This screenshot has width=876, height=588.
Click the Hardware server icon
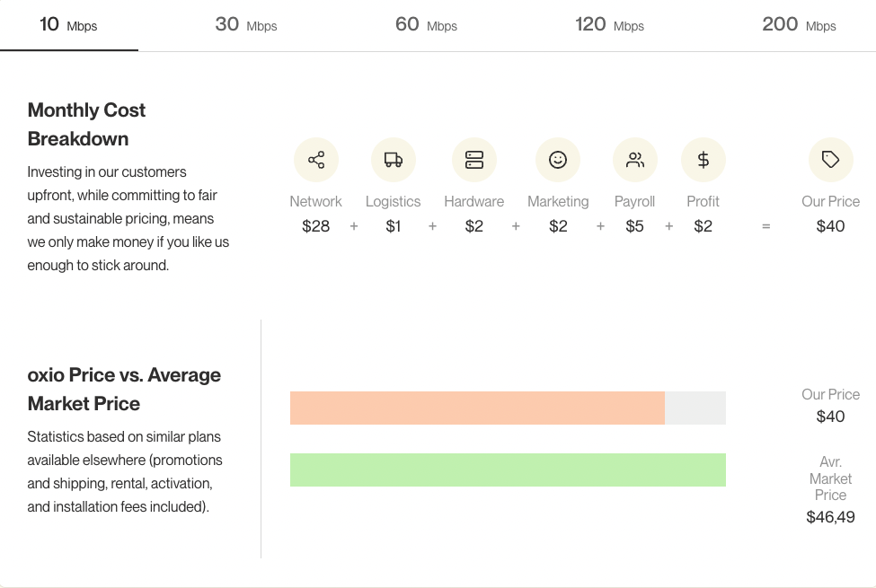[474, 160]
